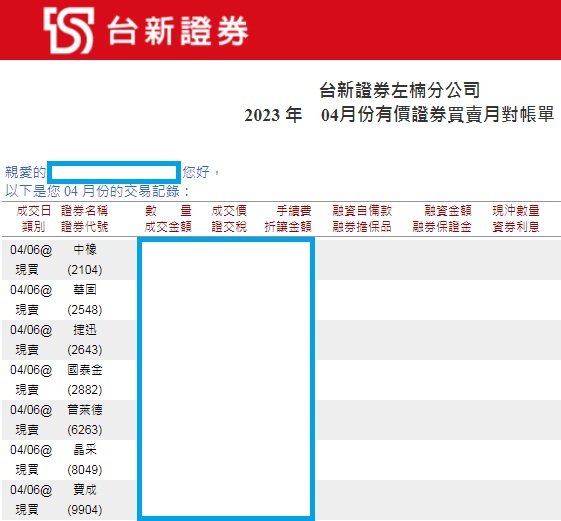Click the 捷迅 security name
Viewport: 561px width, 521px height.
[85, 330]
